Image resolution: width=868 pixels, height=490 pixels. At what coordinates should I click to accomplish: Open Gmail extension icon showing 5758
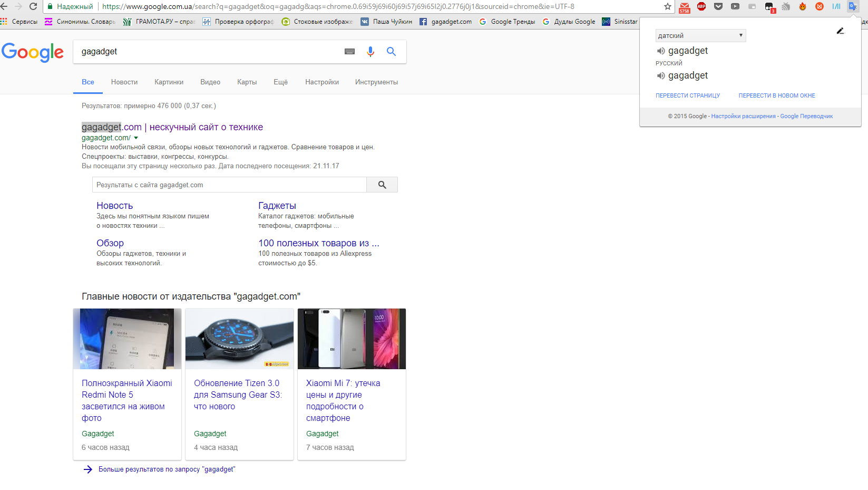coord(685,7)
